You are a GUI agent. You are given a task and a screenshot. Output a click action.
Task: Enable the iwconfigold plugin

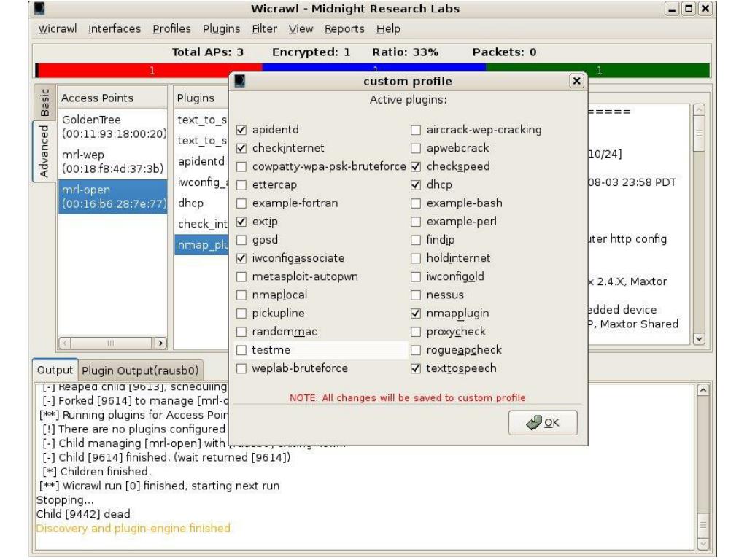click(x=416, y=276)
